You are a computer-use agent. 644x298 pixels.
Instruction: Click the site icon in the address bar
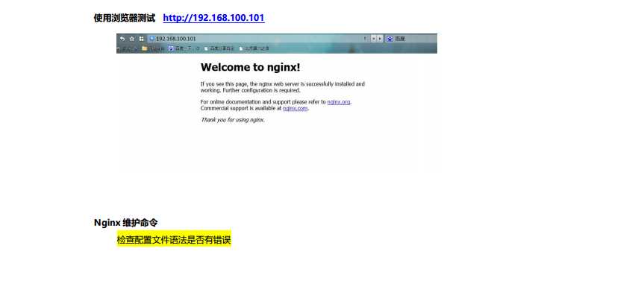(x=151, y=39)
